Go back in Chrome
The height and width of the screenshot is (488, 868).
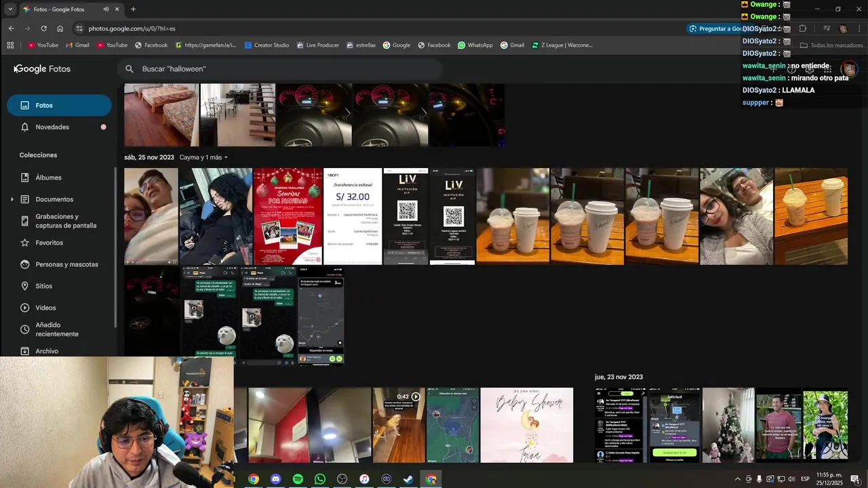(x=11, y=28)
